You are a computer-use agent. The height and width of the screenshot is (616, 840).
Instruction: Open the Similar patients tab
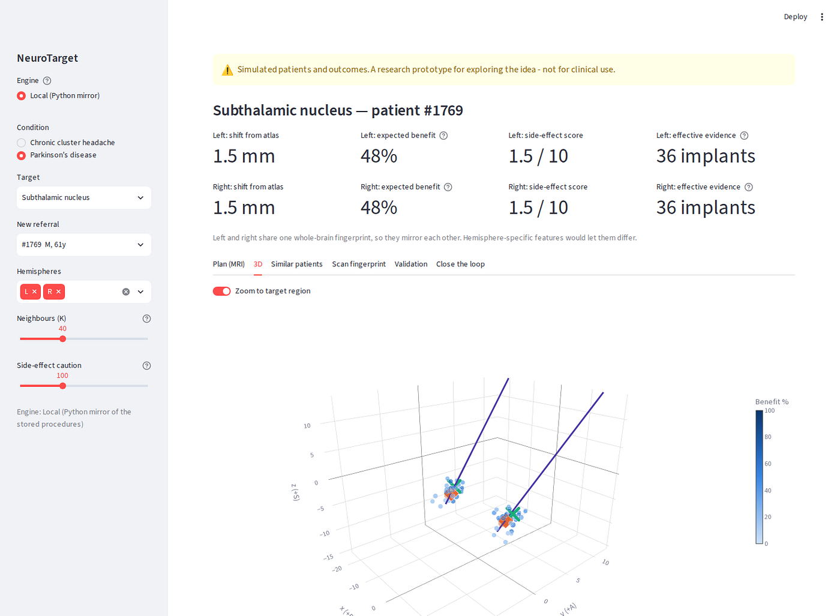tap(297, 265)
